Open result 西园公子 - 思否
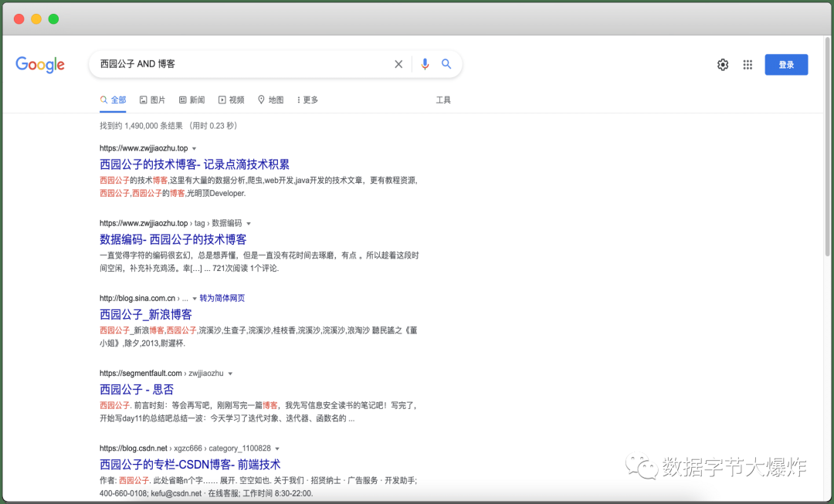The width and height of the screenshot is (834, 504). coord(137,389)
